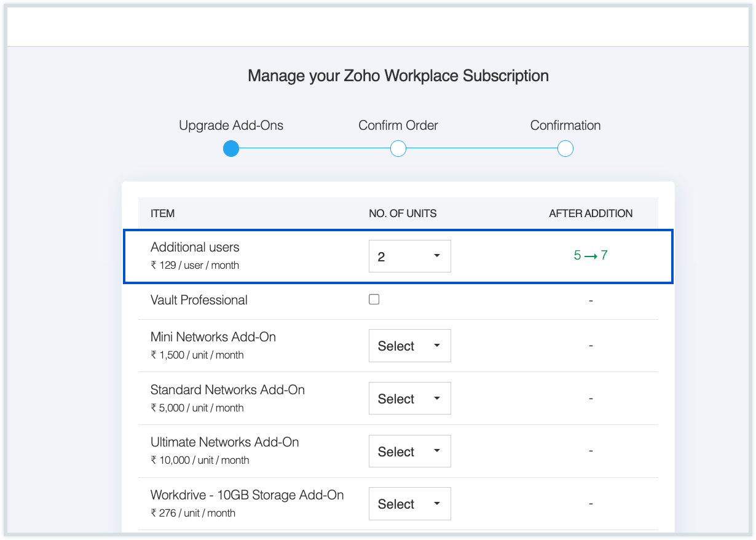Open the Workdrive 10GB Storage Select dropdown
Viewport: 756px width, 540px height.
(x=409, y=504)
